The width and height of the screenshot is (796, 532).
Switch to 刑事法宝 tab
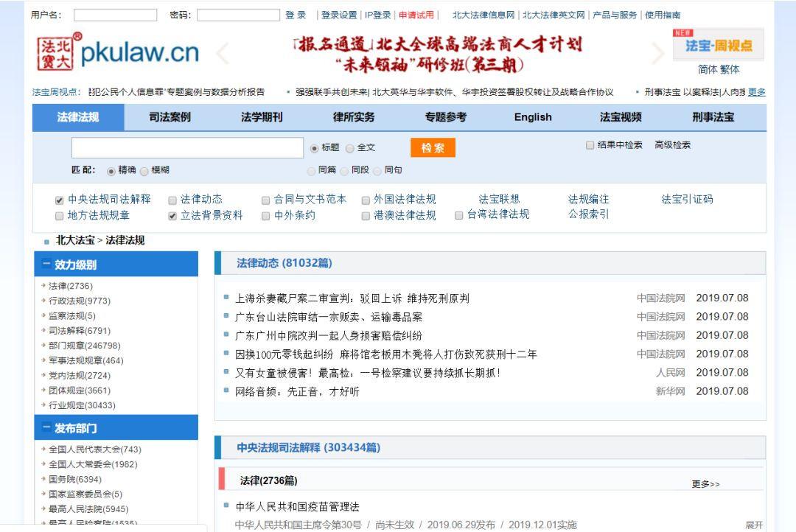713,117
